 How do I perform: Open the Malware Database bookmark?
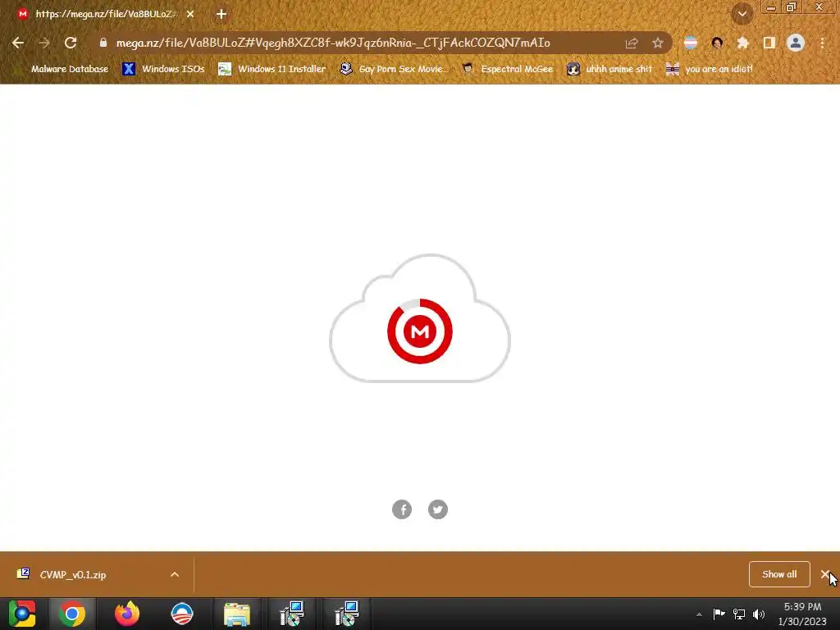62,69
